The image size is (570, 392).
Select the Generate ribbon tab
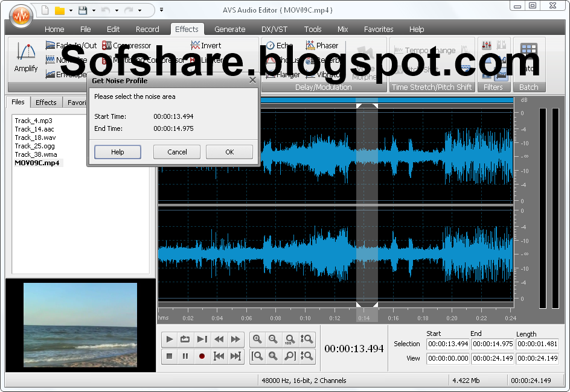click(x=229, y=29)
